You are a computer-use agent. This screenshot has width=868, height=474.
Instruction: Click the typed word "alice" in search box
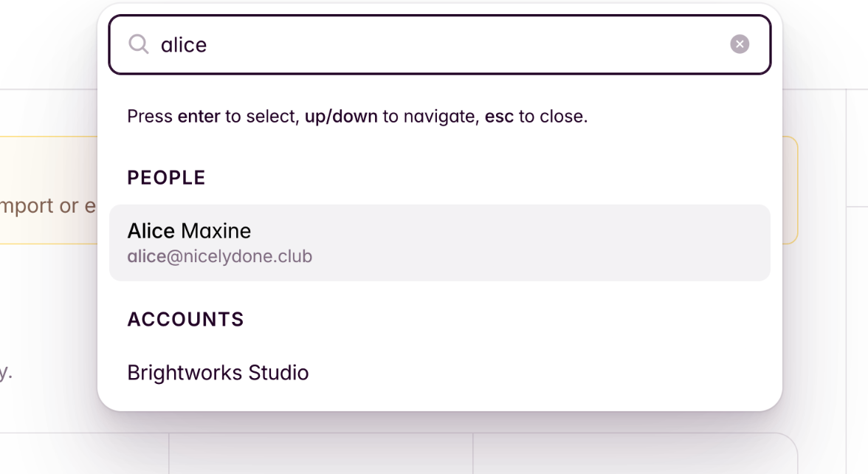[x=184, y=45]
